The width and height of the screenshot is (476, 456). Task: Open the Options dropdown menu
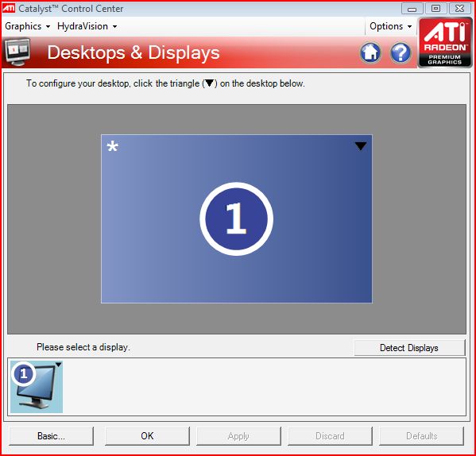click(390, 26)
